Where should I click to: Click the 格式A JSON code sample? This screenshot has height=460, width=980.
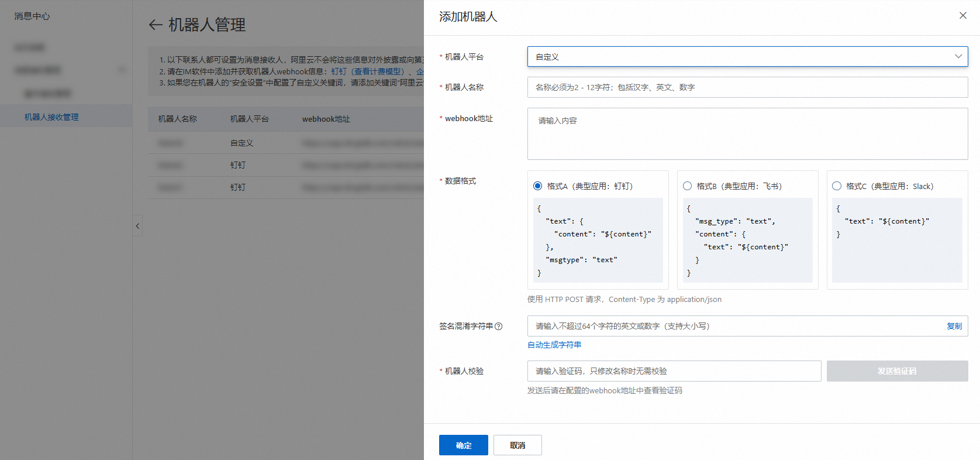(x=598, y=241)
